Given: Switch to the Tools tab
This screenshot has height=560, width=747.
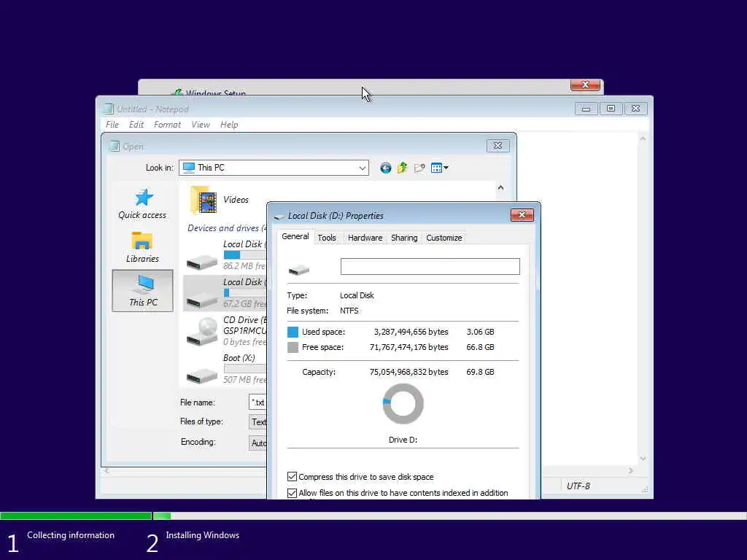Looking at the screenshot, I should coord(327,238).
